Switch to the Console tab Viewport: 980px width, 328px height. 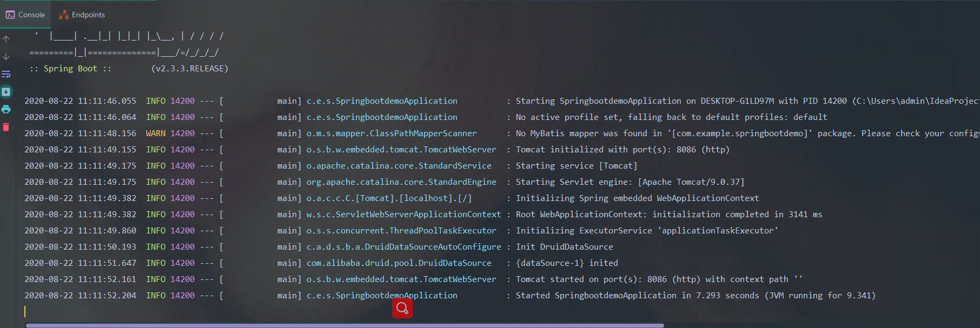[25, 15]
